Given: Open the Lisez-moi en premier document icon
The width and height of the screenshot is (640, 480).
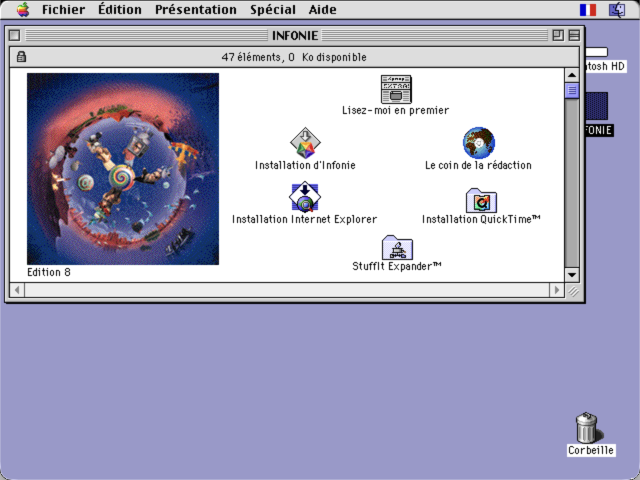Looking at the screenshot, I should tap(396, 89).
